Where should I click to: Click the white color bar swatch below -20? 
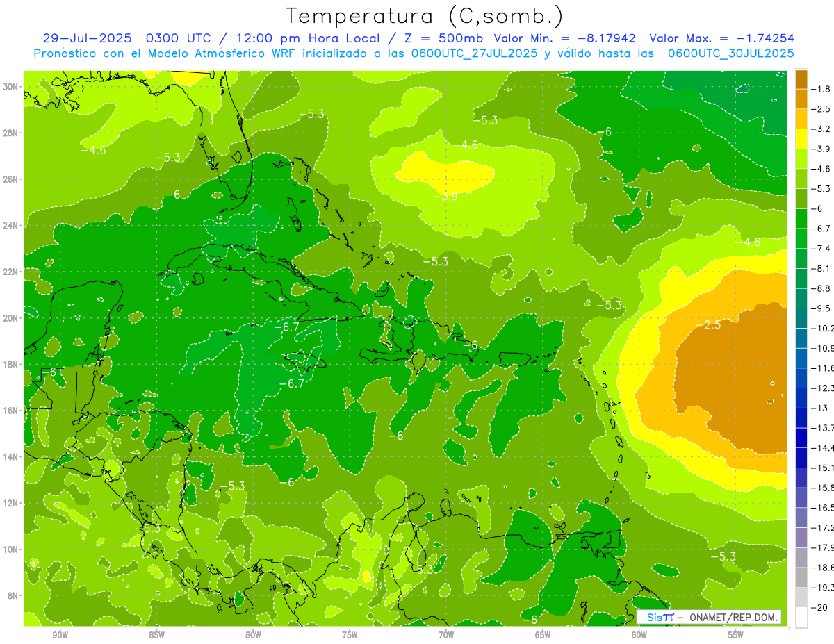[801, 617]
